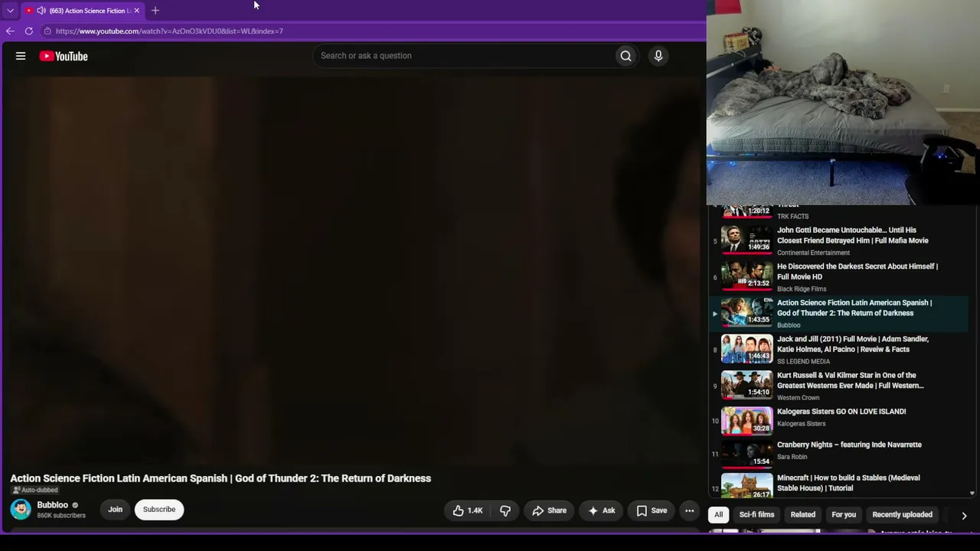Viewport: 980px width, 551px height.
Task: Click Sara Robin channel text
Action: [x=792, y=457]
